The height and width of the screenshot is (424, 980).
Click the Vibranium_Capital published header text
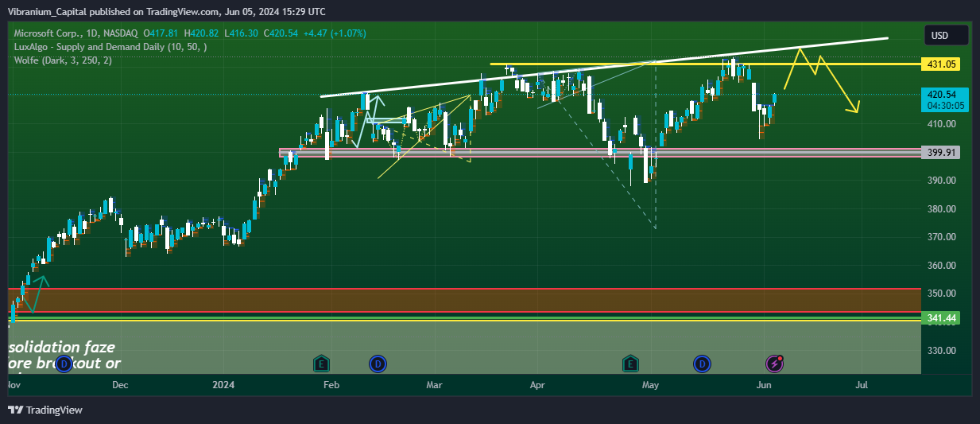click(167, 11)
